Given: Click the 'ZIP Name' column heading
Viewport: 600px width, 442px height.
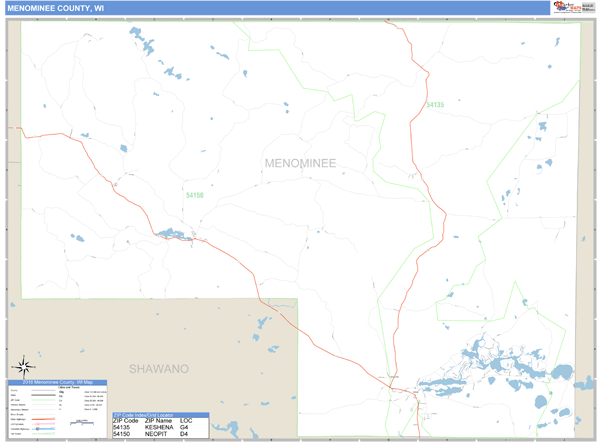Looking at the screenshot, I should pos(158,421).
